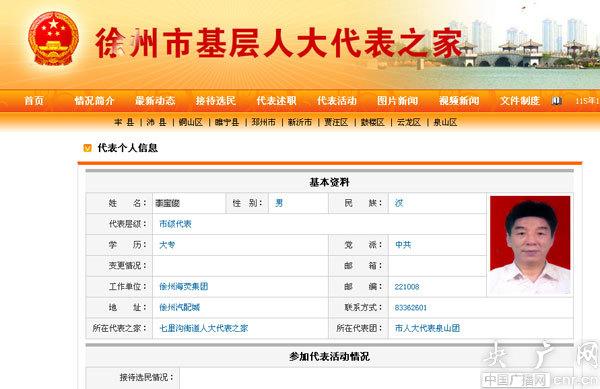Click 市人大代表泉山团 link
The image size is (600, 389).
point(427,328)
